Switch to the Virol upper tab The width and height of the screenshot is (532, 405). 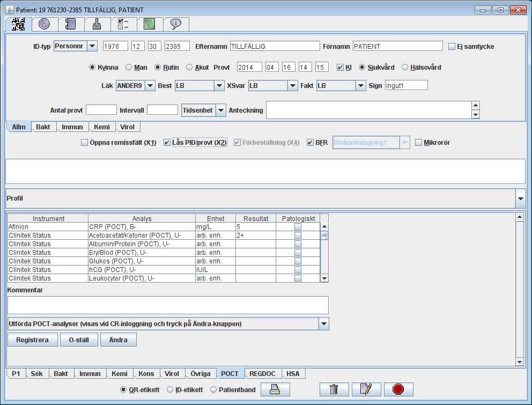tap(127, 127)
